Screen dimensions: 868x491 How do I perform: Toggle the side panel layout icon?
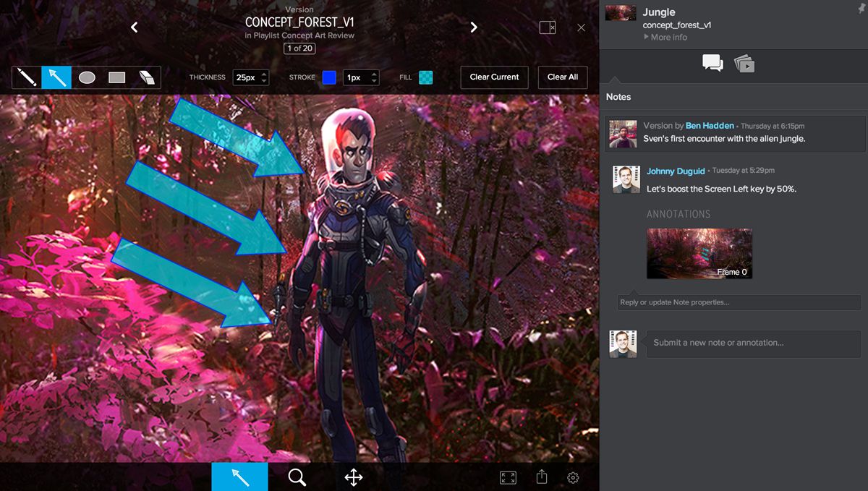click(x=548, y=27)
